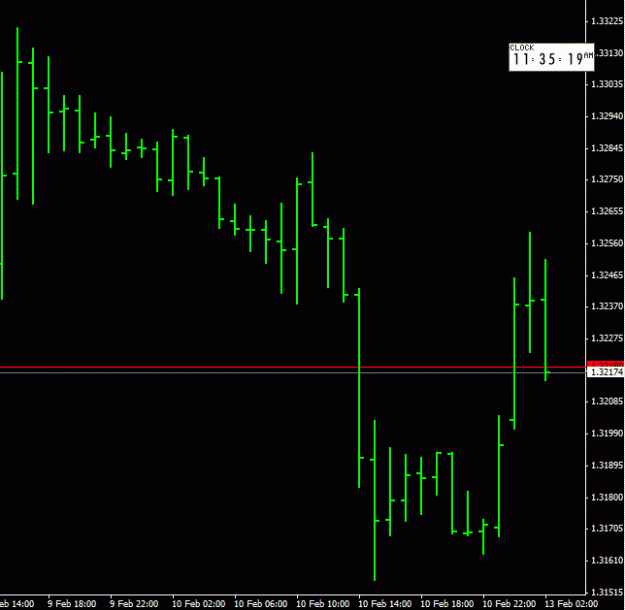Click the 10 Feb 06:00 time label
The height and width of the screenshot is (610, 625).
(261, 604)
